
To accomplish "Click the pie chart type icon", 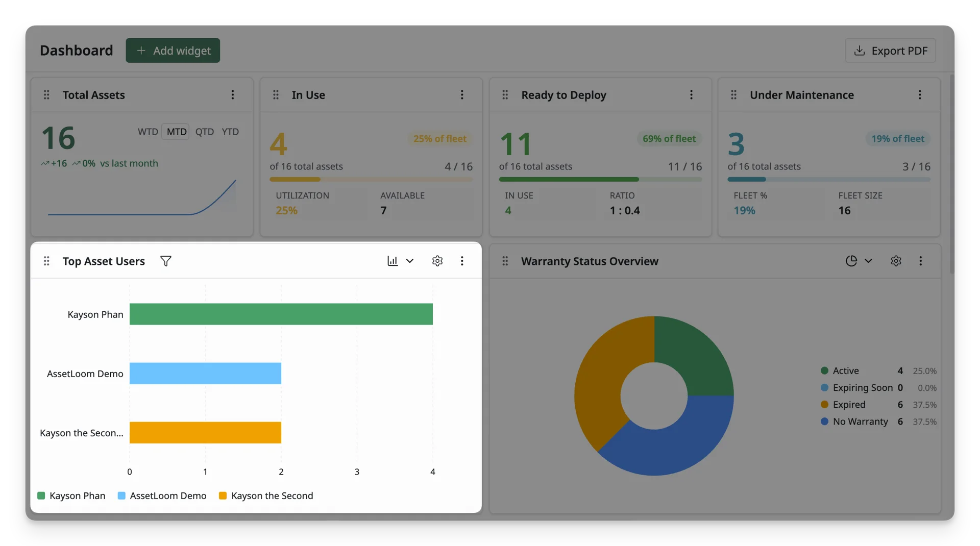I will click(851, 261).
